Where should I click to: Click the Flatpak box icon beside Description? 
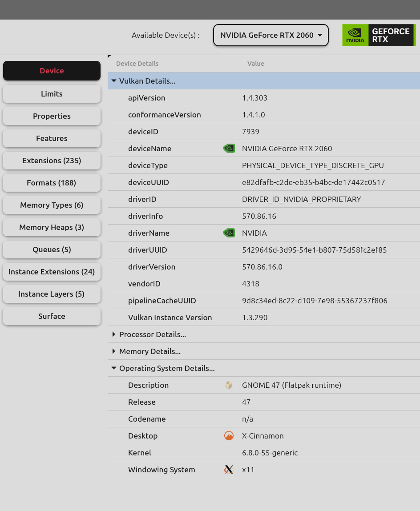pyautogui.click(x=229, y=385)
